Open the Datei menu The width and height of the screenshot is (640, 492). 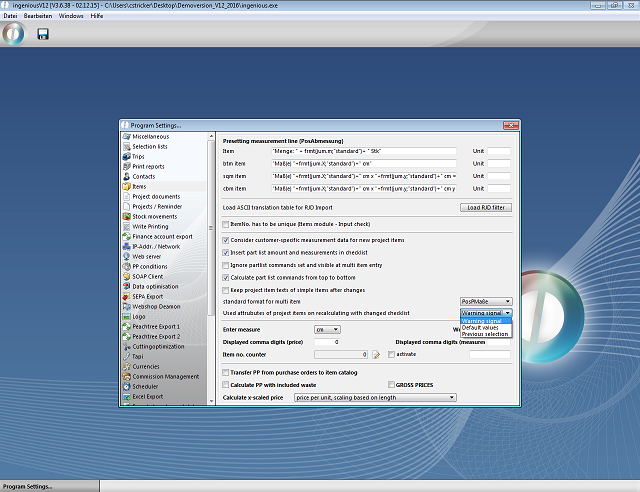pyautogui.click(x=11, y=17)
